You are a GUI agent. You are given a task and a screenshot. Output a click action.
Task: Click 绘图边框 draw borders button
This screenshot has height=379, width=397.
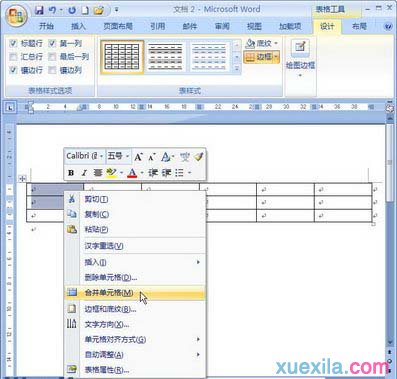300,57
